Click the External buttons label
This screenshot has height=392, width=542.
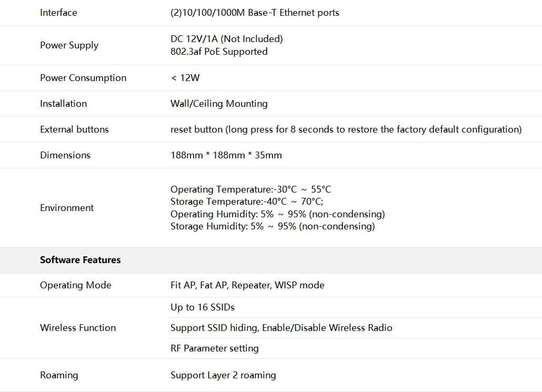(74, 129)
